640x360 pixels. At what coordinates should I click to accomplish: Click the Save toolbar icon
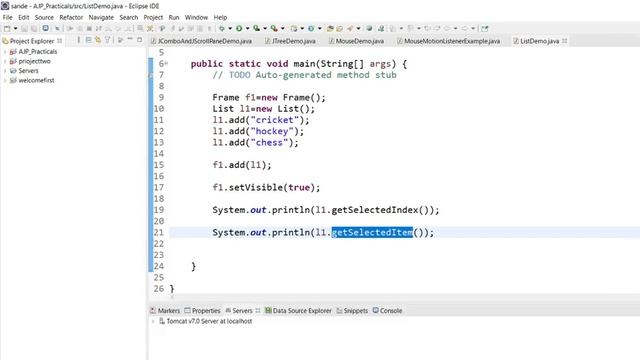coord(24,29)
